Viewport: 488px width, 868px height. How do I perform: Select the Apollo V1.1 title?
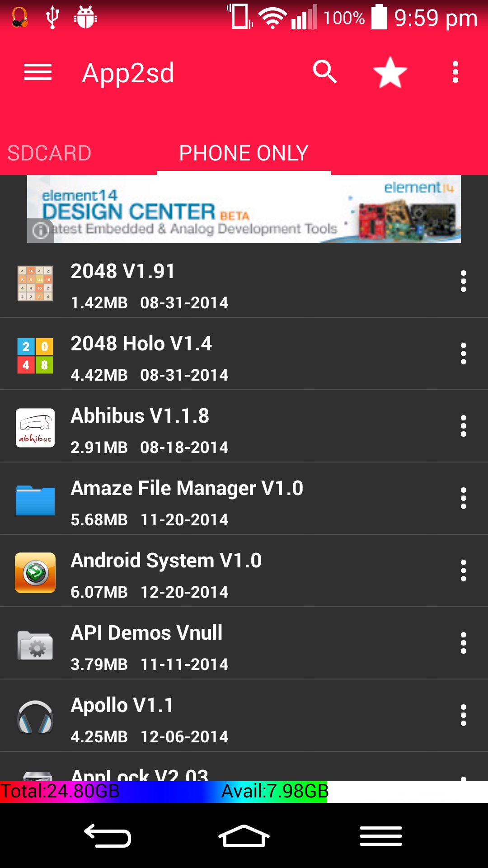(122, 706)
